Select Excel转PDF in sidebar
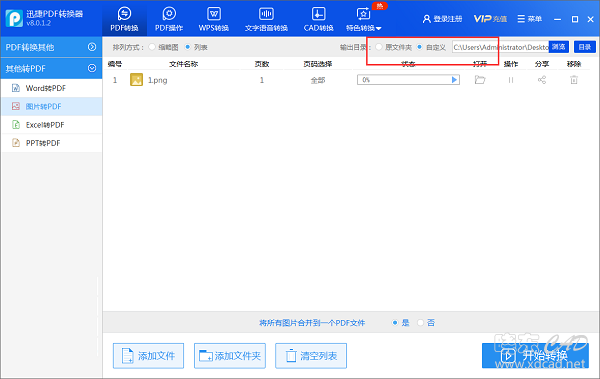600x379 pixels. click(x=51, y=125)
